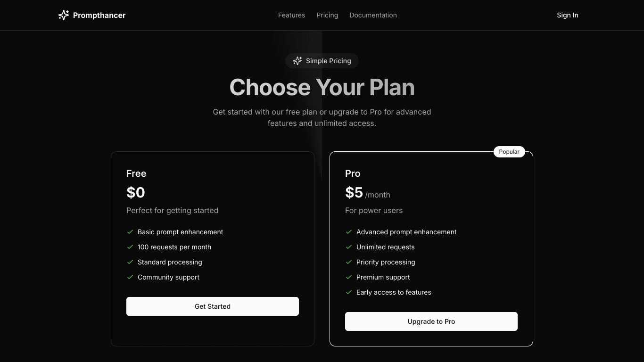The width and height of the screenshot is (644, 362).
Task: Click the checkmark next to Priority processing
Action: point(349,262)
